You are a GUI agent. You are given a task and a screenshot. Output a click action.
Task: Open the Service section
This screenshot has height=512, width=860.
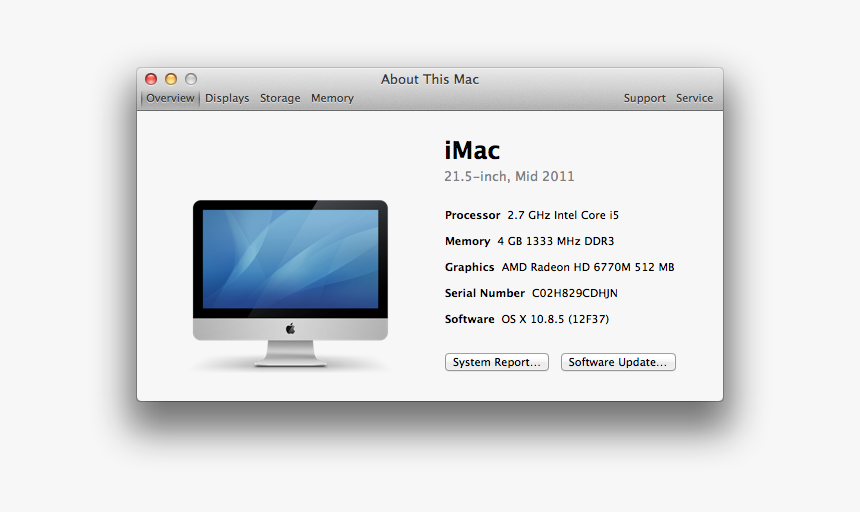click(x=694, y=98)
